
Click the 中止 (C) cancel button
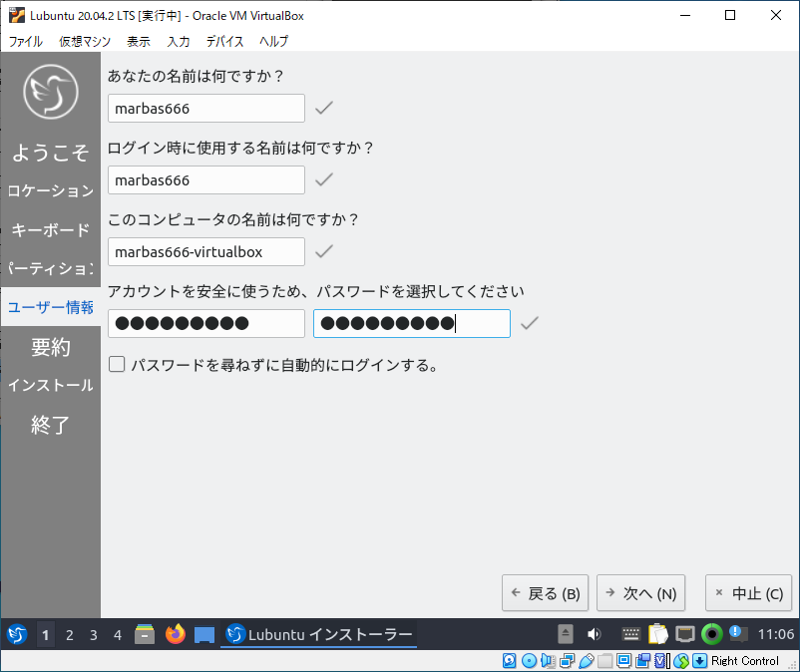(748, 593)
